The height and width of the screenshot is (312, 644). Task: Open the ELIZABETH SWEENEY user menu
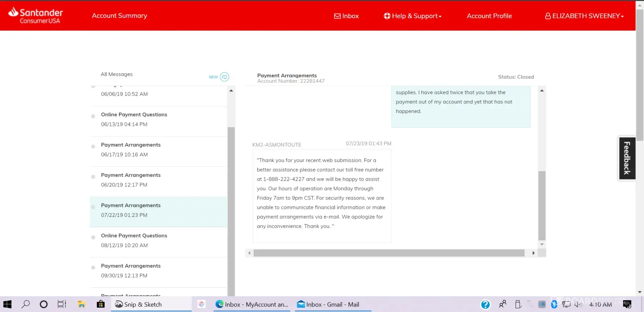coord(584,16)
